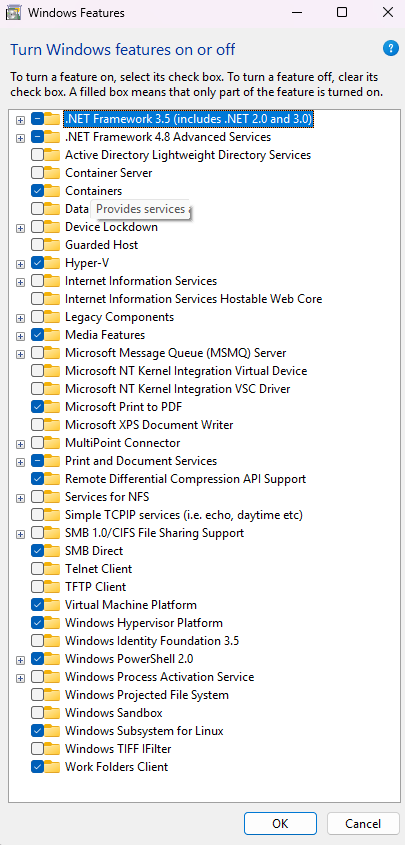Click the folder icon beside Windows Sandbox
This screenshot has width=405, height=845.
tap(52, 713)
